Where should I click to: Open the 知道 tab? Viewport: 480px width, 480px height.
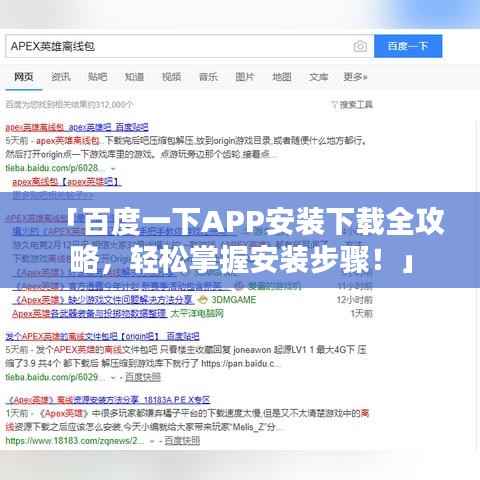point(134,77)
